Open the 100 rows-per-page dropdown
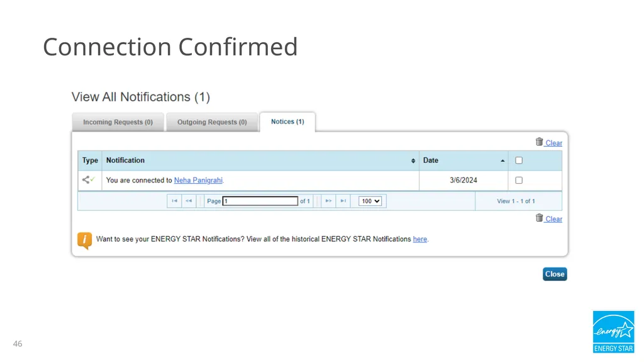This screenshot has height=362, width=644. tap(370, 201)
